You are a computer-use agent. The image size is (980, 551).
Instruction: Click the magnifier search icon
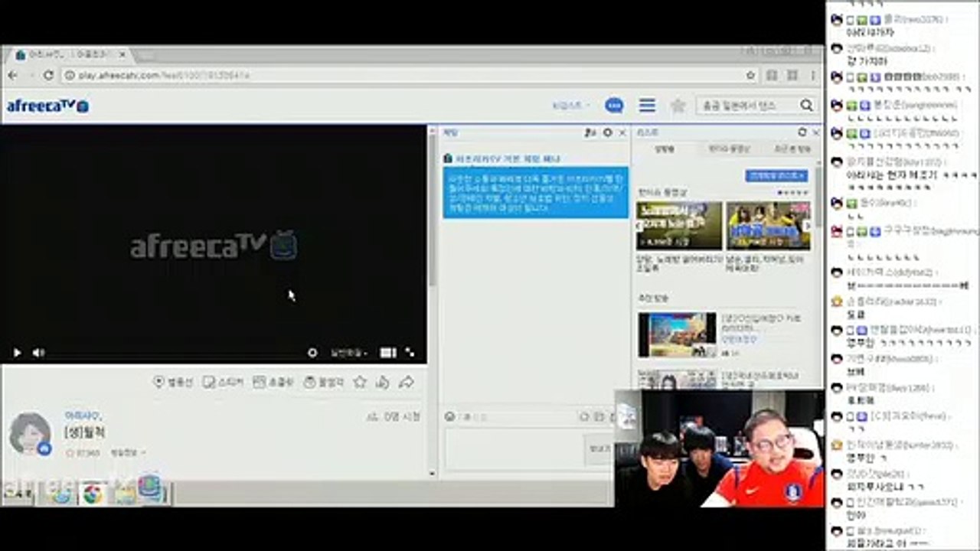(x=806, y=106)
